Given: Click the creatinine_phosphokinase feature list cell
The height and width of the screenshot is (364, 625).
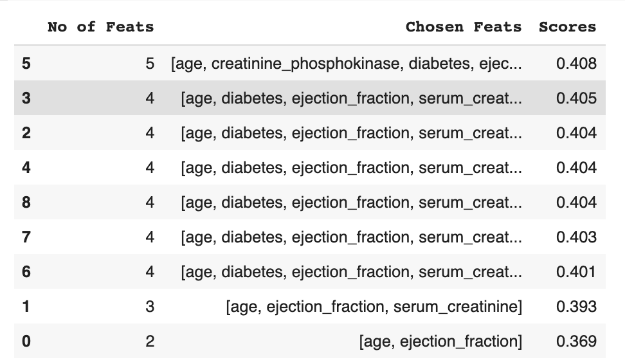Looking at the screenshot, I should (346, 64).
